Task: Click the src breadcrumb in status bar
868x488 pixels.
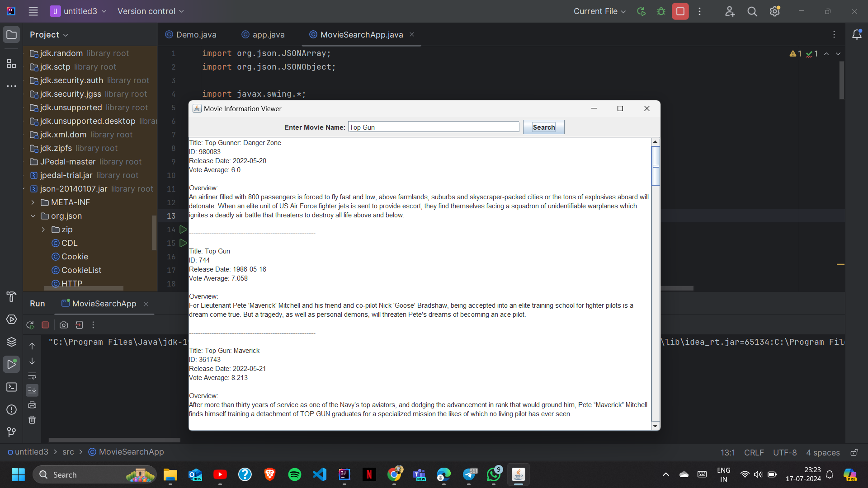Action: [x=68, y=452]
